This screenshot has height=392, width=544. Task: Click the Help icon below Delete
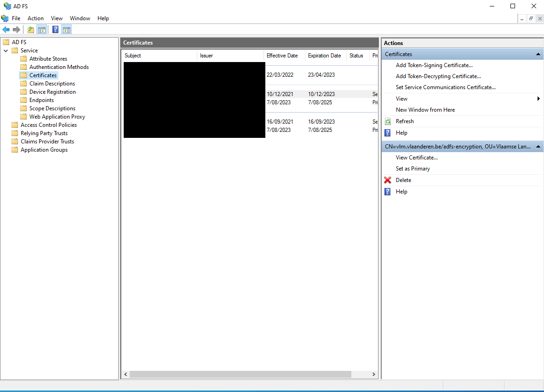coord(388,192)
